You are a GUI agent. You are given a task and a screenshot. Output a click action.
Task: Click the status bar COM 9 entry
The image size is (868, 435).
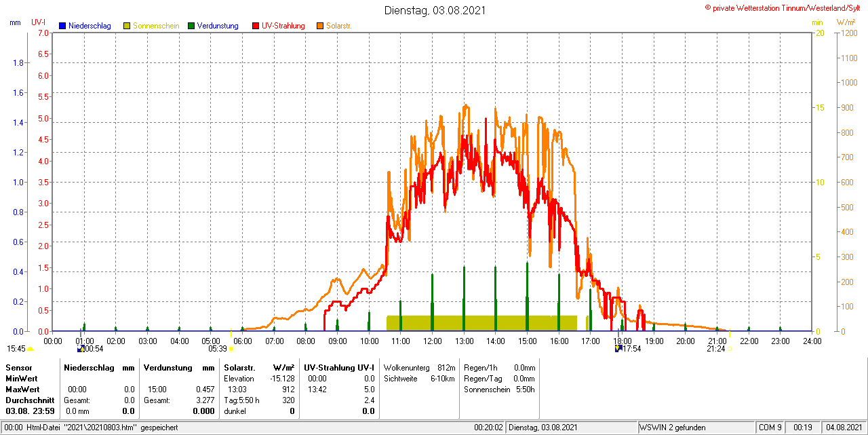(770, 428)
